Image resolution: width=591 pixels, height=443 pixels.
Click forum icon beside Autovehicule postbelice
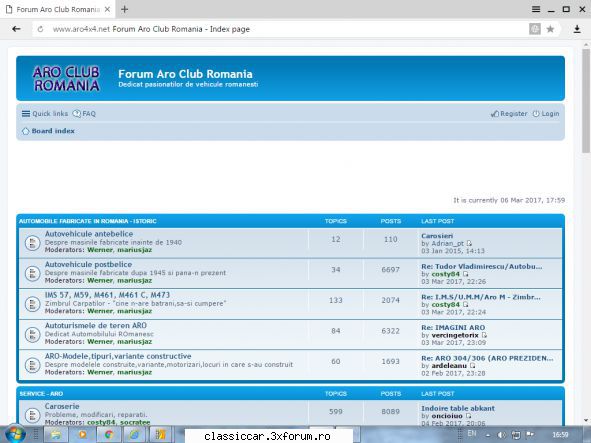point(32,273)
